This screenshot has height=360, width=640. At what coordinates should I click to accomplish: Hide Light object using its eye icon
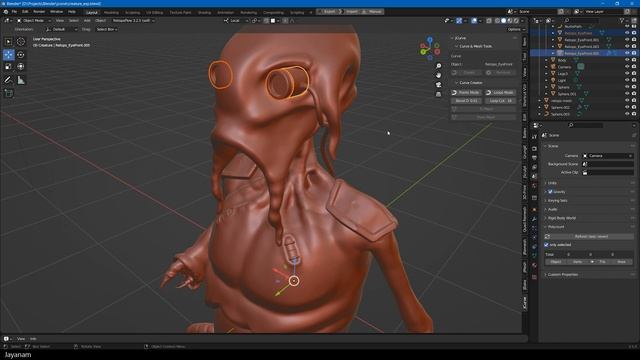click(x=627, y=80)
